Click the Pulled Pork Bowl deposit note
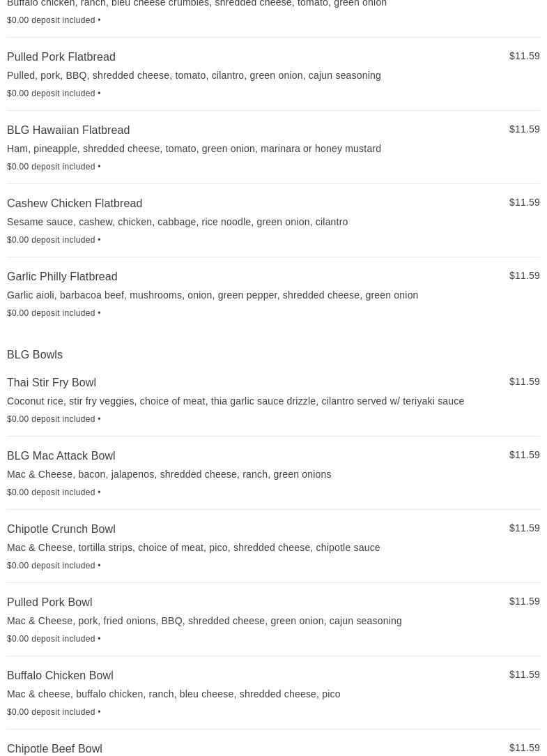The height and width of the screenshot is (756, 547). (x=54, y=639)
